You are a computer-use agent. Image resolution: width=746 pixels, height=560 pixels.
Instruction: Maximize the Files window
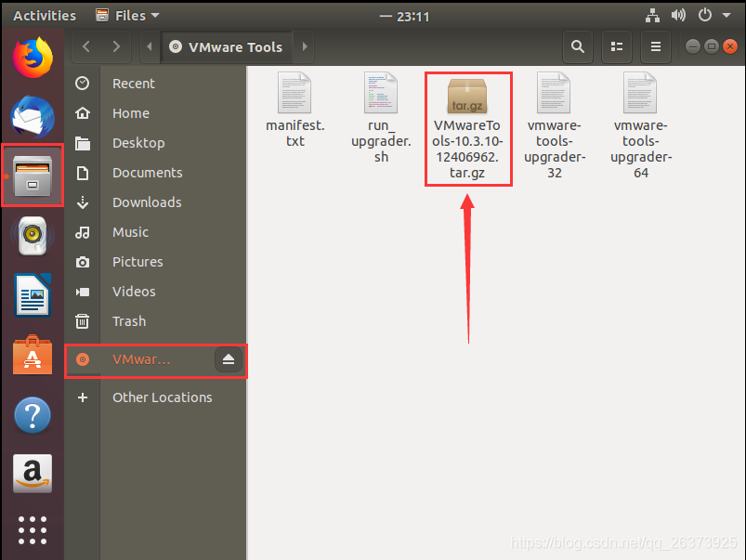[x=712, y=46]
